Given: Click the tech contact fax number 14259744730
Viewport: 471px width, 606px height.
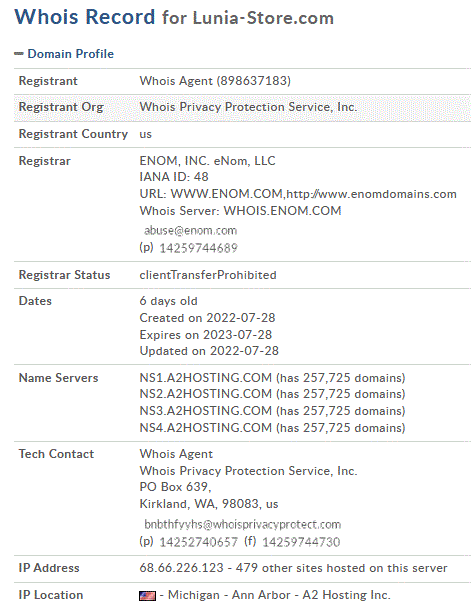Looking at the screenshot, I should coord(301,542).
